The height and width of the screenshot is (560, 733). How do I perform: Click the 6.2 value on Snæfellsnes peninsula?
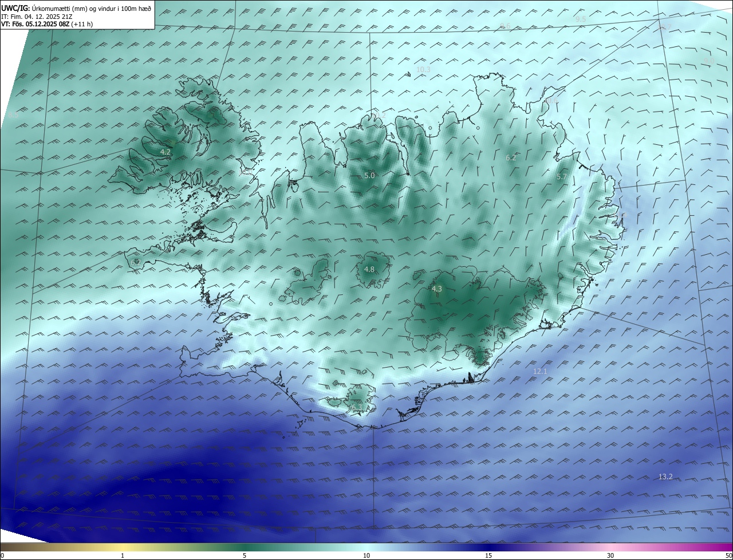point(136,263)
